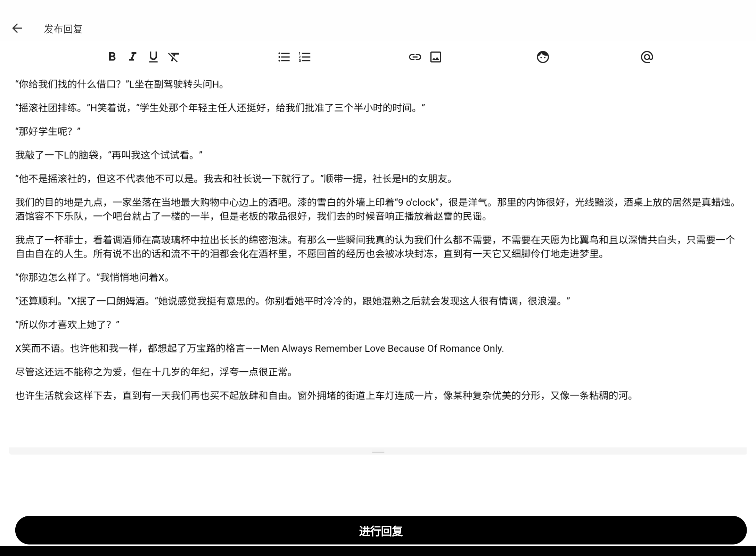
Task: Clear text formatting
Action: pyautogui.click(x=173, y=57)
